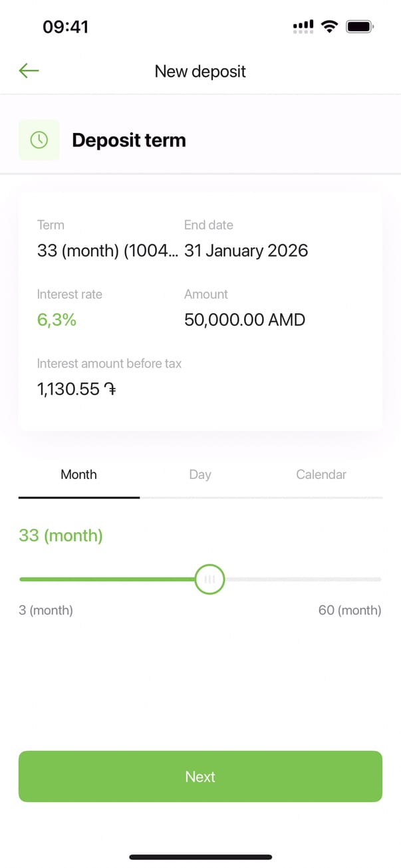
Task: Tap the 50,000.00 AMD amount
Action: tap(245, 320)
